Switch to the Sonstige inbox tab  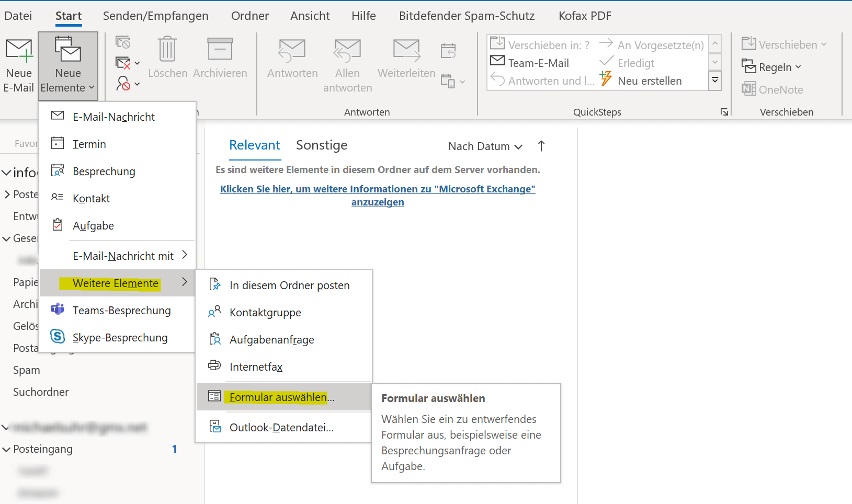point(322,145)
